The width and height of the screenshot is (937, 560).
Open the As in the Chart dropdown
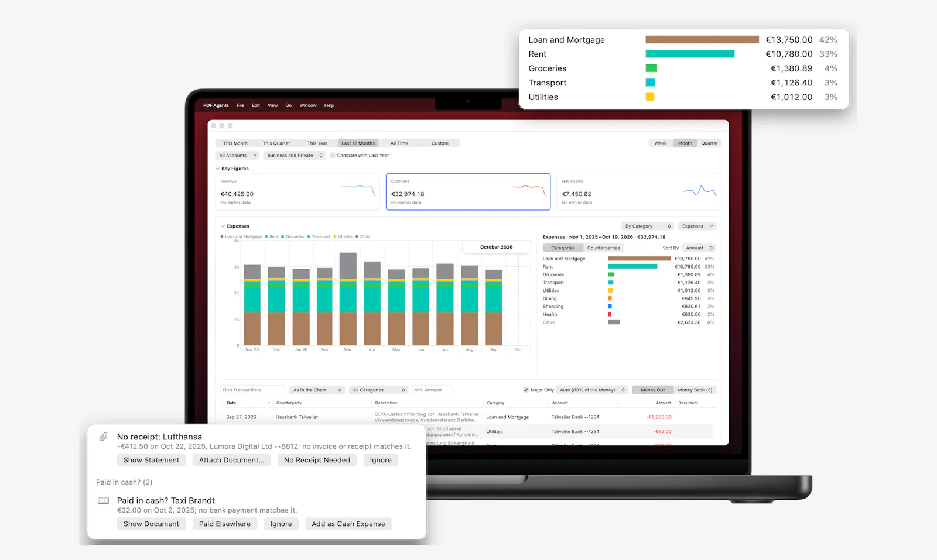tap(317, 390)
